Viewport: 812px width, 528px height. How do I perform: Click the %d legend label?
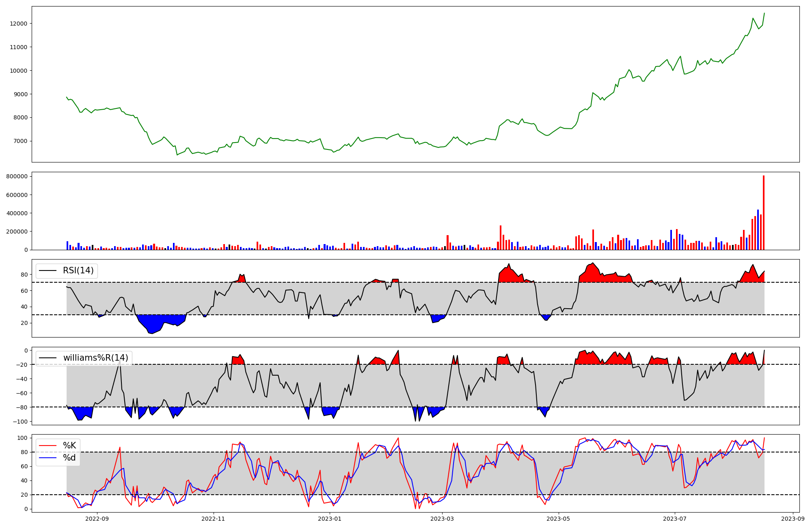point(69,458)
